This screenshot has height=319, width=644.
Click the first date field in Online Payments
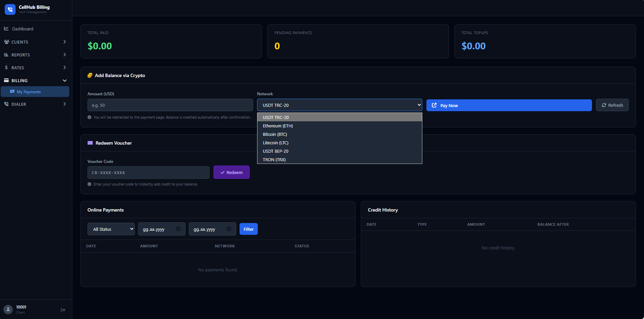pyautogui.click(x=162, y=229)
